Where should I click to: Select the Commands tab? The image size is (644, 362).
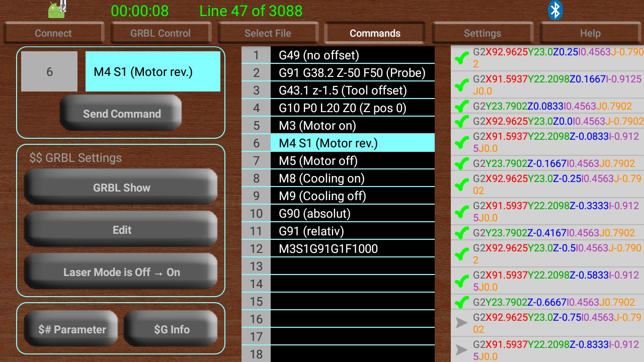(x=375, y=34)
